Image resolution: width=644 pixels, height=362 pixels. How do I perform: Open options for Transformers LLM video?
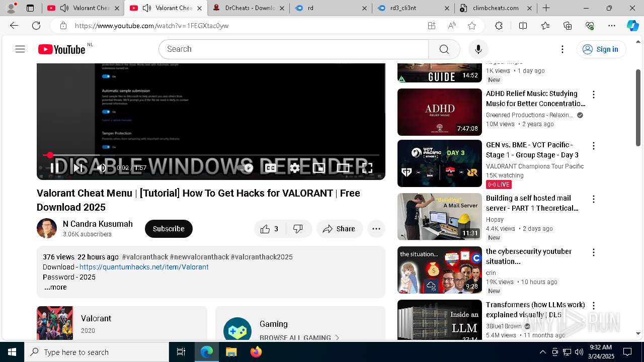[x=594, y=306]
